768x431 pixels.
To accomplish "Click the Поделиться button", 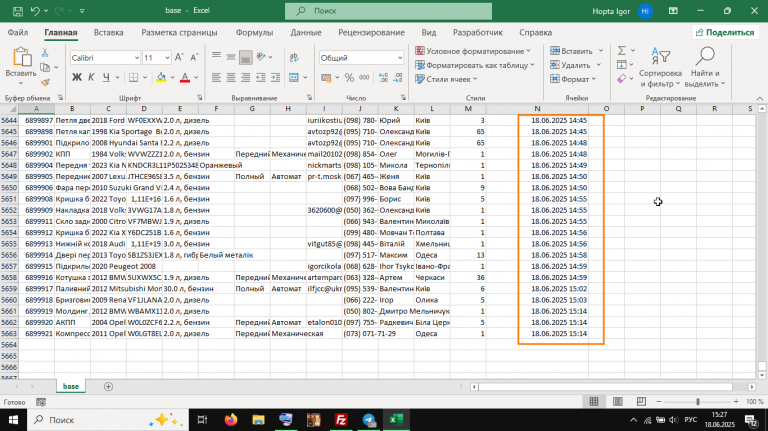I will tap(725, 32).
